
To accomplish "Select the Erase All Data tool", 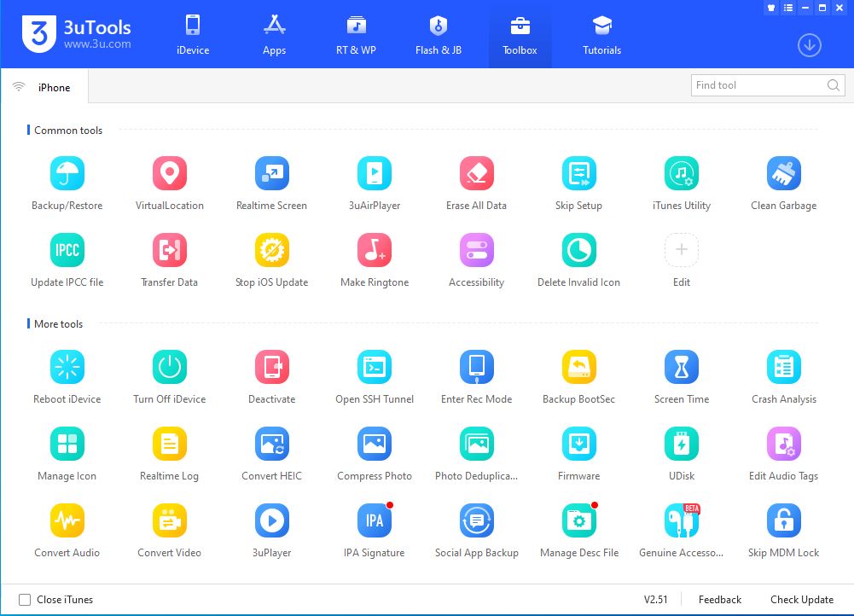I will (476, 174).
